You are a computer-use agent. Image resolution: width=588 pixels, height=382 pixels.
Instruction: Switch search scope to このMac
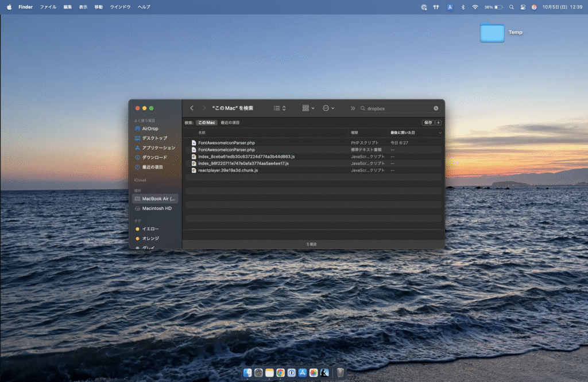207,123
